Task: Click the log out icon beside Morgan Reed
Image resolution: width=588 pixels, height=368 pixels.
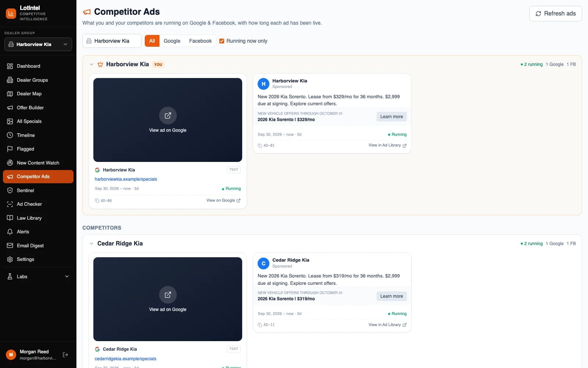Action: coord(65,355)
